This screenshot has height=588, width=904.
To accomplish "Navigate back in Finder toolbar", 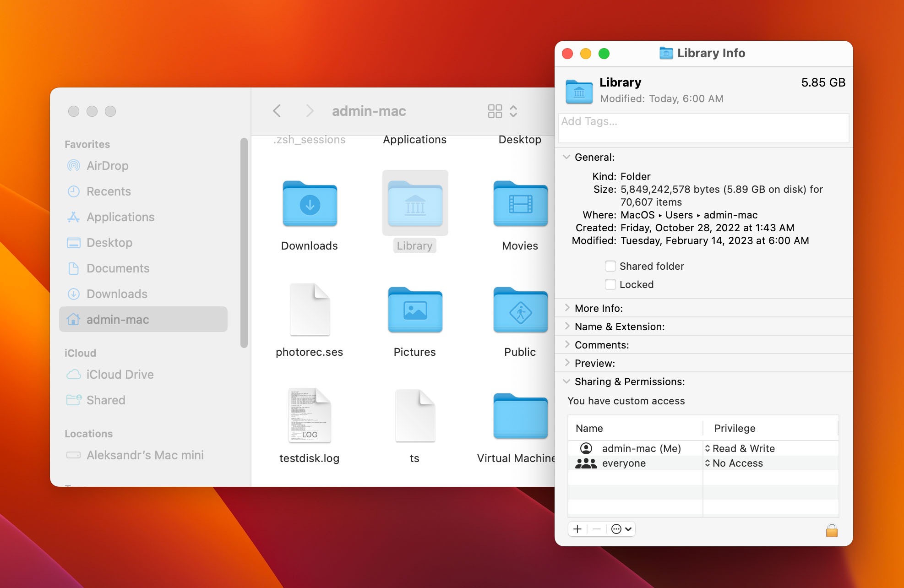I will [278, 110].
